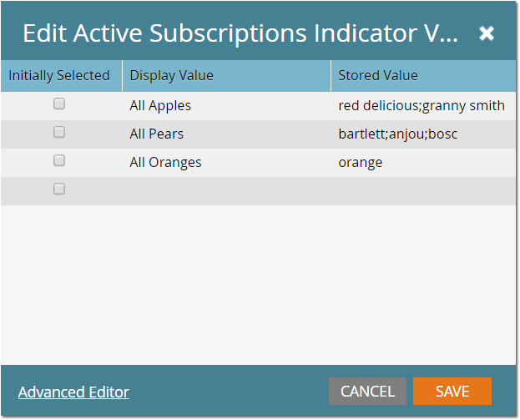This screenshot has height=420, width=520.
Task: Open the Advanced Editor link
Action: click(x=73, y=392)
